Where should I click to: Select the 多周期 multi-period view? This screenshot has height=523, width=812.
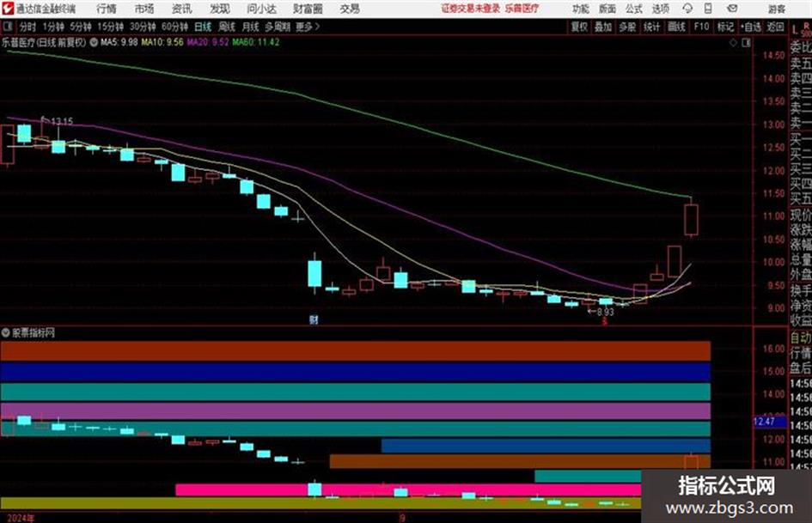(278, 27)
